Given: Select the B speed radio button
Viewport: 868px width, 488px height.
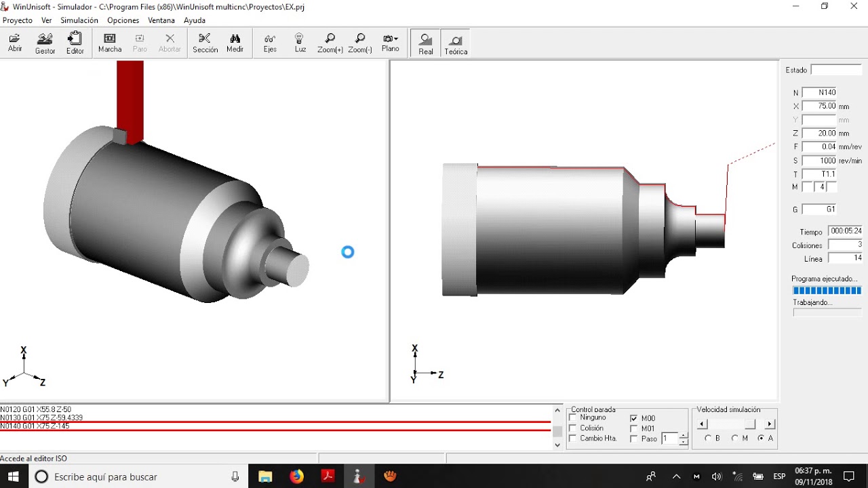Looking at the screenshot, I should point(708,439).
